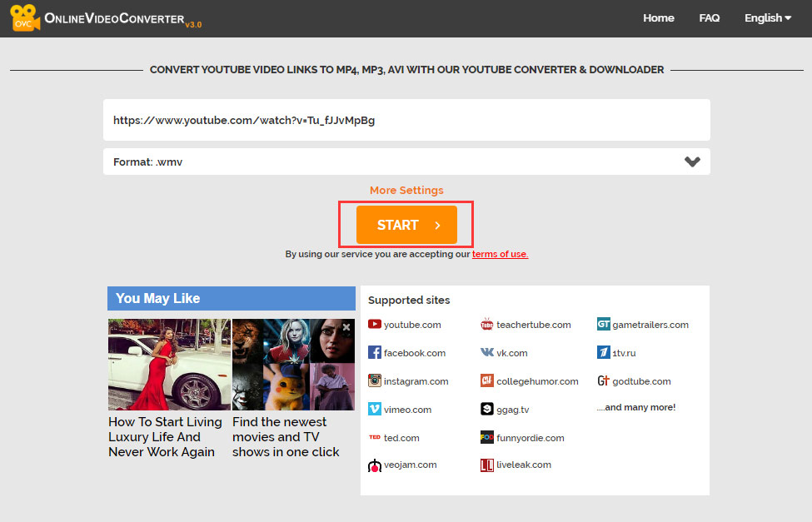Click the youtube.com site icon
Viewport: 812px width, 522px height.
point(375,324)
